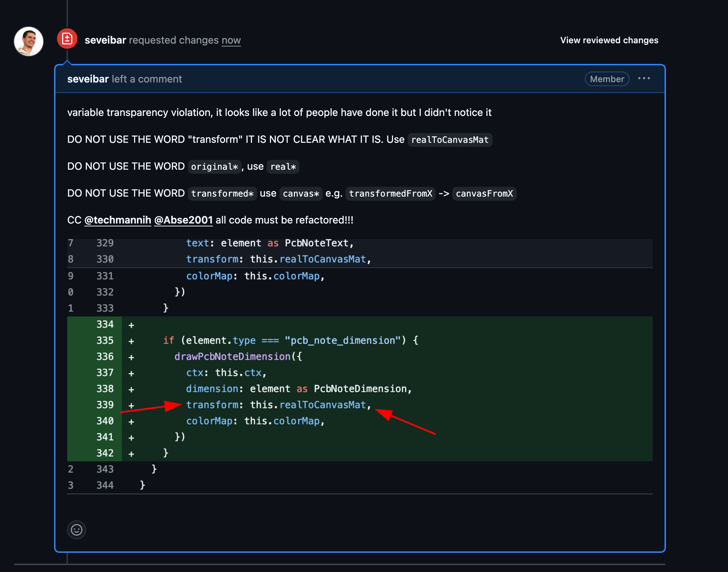This screenshot has height=572, width=728.
Task: Click the red requested-changes review icon
Action: (x=67, y=39)
